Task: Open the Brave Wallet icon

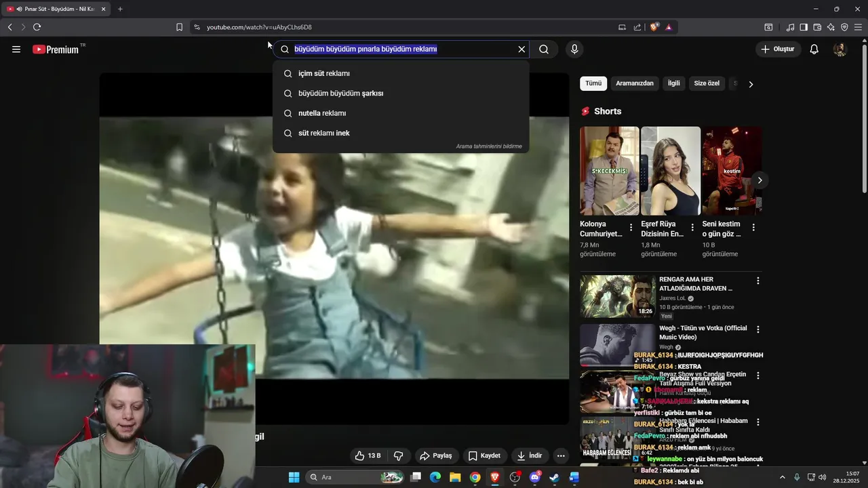Action: point(817,27)
